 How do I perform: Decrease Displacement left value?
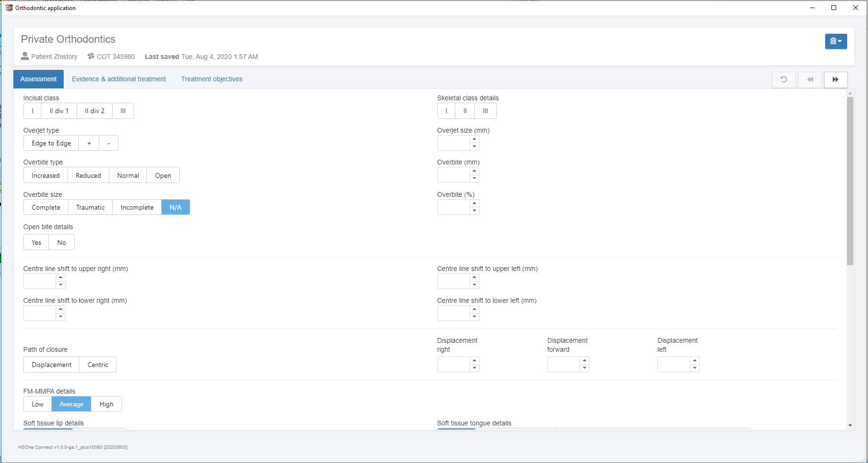[x=695, y=368]
